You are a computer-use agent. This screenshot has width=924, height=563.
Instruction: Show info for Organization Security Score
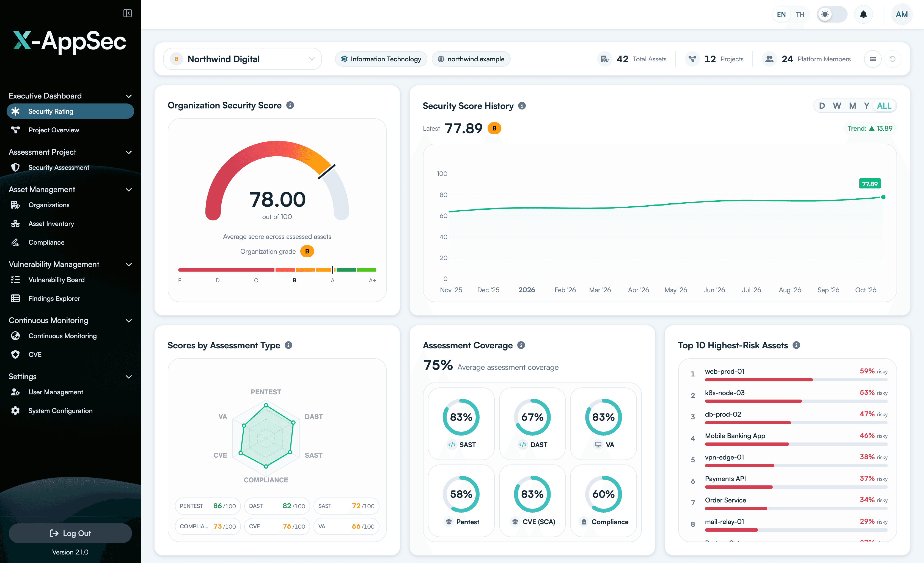click(290, 105)
